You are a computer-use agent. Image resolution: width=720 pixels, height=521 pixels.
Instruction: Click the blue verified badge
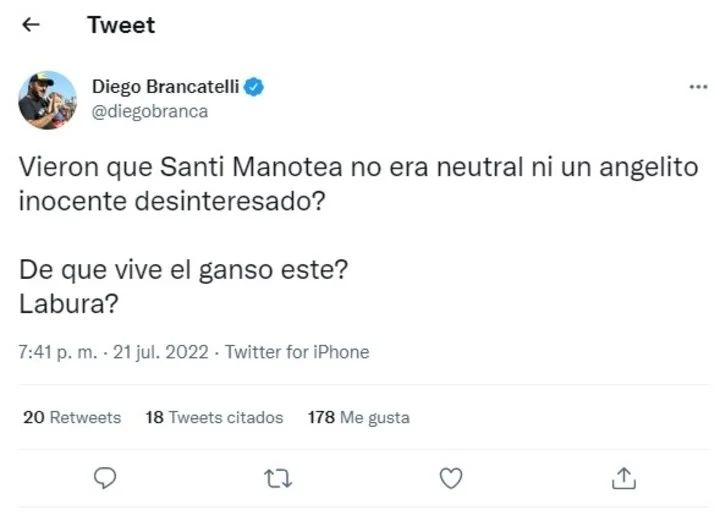255,87
